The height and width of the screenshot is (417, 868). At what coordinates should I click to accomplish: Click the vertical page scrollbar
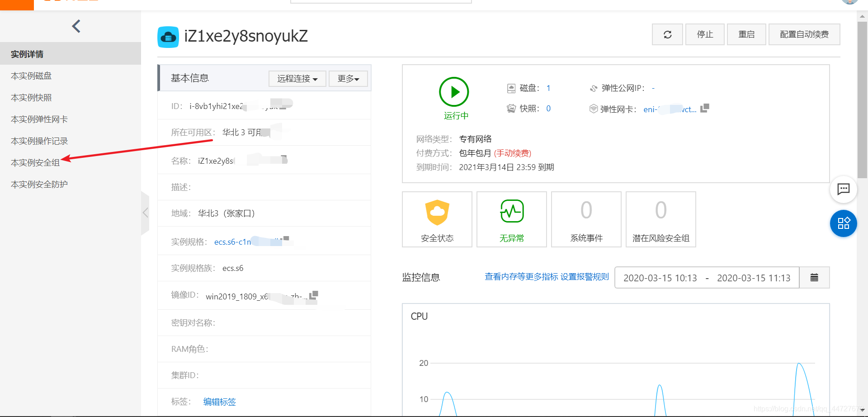(862, 100)
